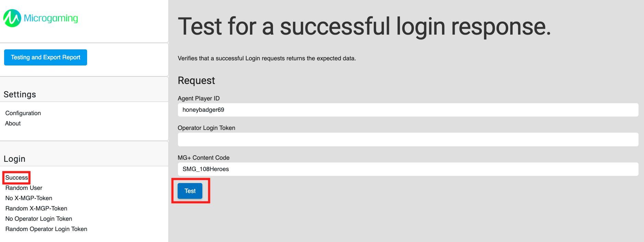Viewport: 644px width, 242px height.
Task: Open the Random User test
Action: click(x=24, y=188)
